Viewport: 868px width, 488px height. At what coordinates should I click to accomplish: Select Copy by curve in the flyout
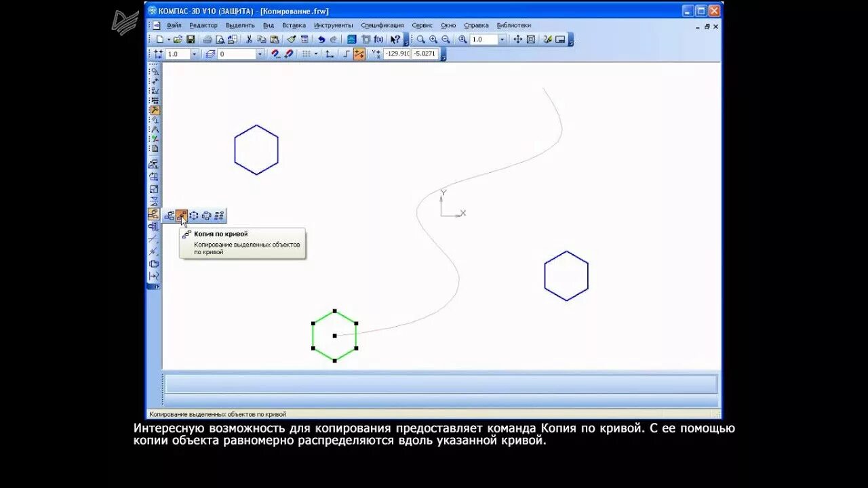point(182,216)
